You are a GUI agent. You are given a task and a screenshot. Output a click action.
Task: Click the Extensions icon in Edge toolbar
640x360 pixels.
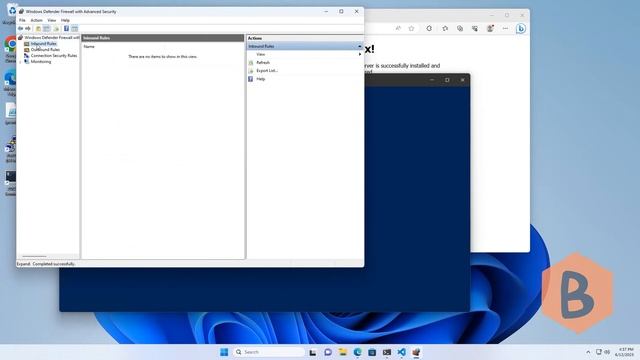[x=429, y=28]
